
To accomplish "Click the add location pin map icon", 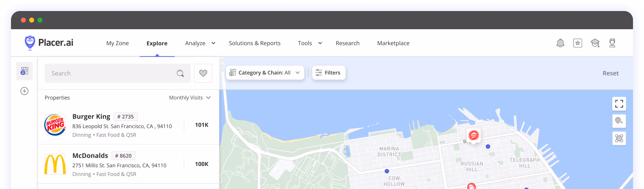I will tap(619, 121).
